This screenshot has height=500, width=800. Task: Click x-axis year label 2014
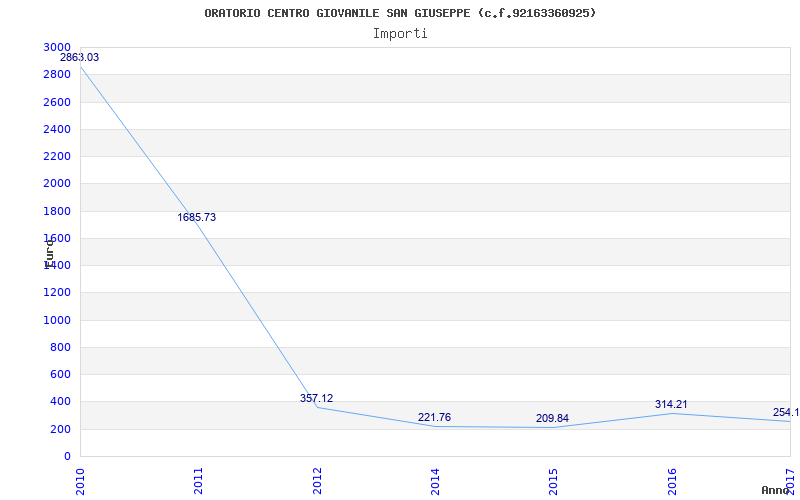(435, 481)
